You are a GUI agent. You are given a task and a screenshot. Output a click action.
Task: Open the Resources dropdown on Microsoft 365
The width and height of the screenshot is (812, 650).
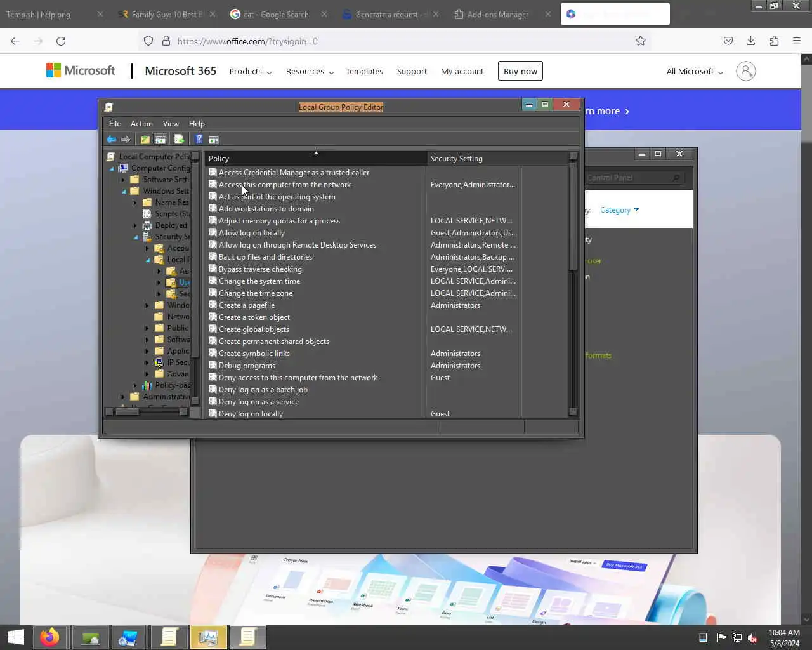tap(310, 71)
